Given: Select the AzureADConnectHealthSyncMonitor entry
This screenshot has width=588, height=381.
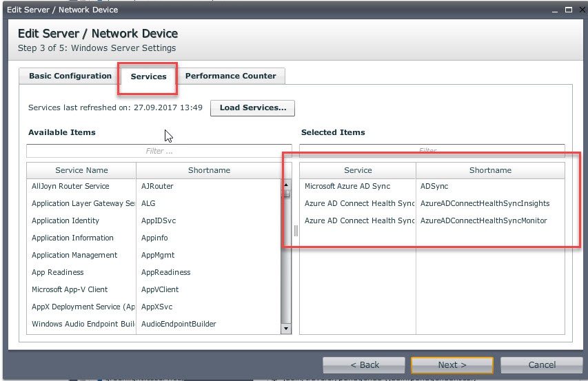Looking at the screenshot, I should (483, 220).
